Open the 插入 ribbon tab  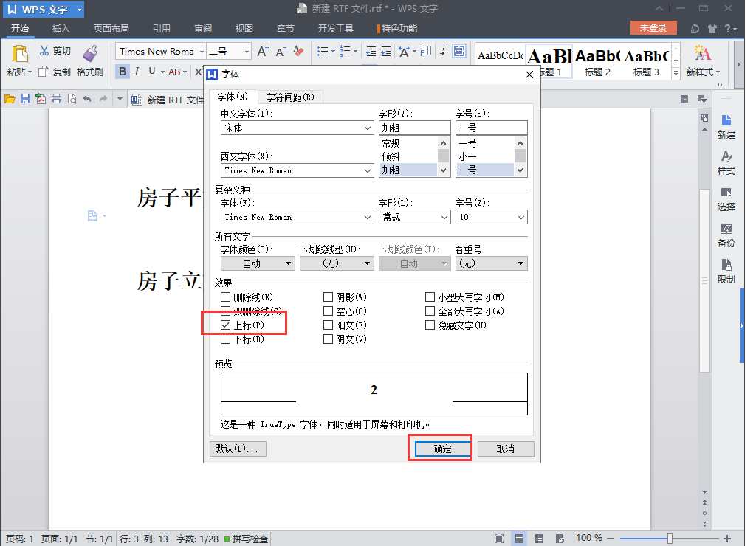[x=61, y=29]
